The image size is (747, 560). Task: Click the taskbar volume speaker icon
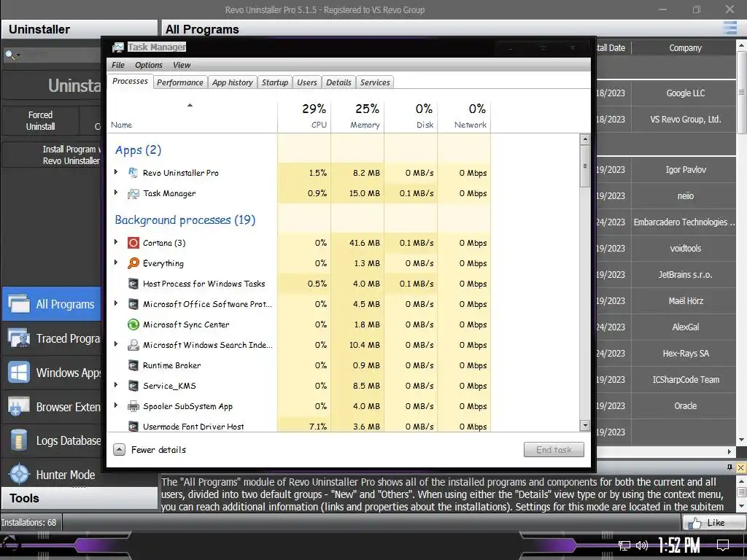[642, 545]
